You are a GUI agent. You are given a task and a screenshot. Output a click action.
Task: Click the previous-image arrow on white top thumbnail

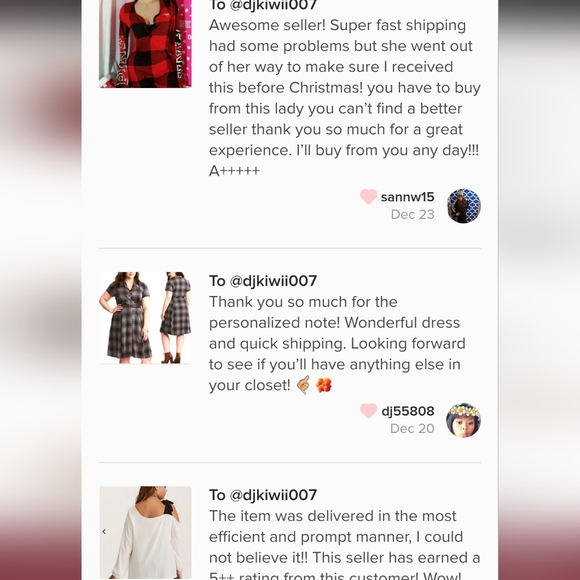click(x=104, y=532)
